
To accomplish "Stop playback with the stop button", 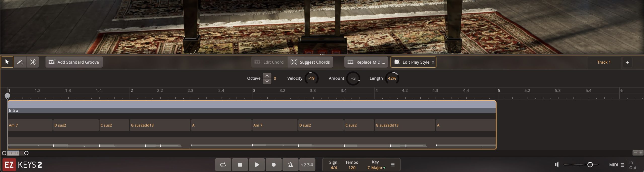I will tap(240, 165).
